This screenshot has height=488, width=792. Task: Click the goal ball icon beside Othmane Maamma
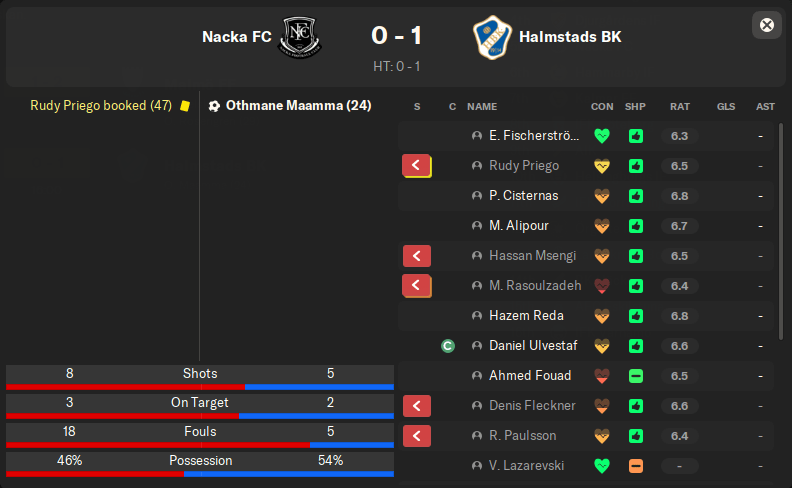[x=214, y=105]
